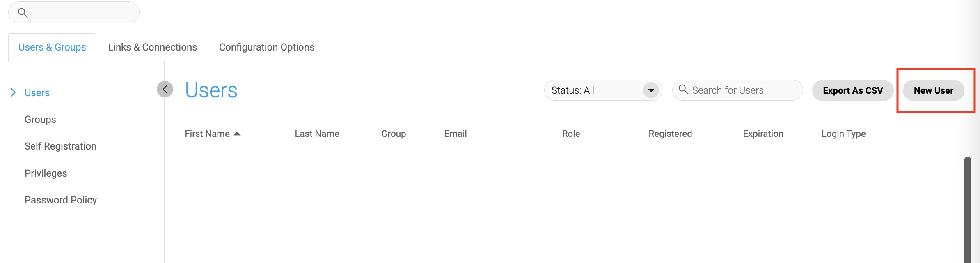Expand the Users item in the sidebar
Image resolution: width=980 pixels, height=263 pixels.
coord(14,92)
